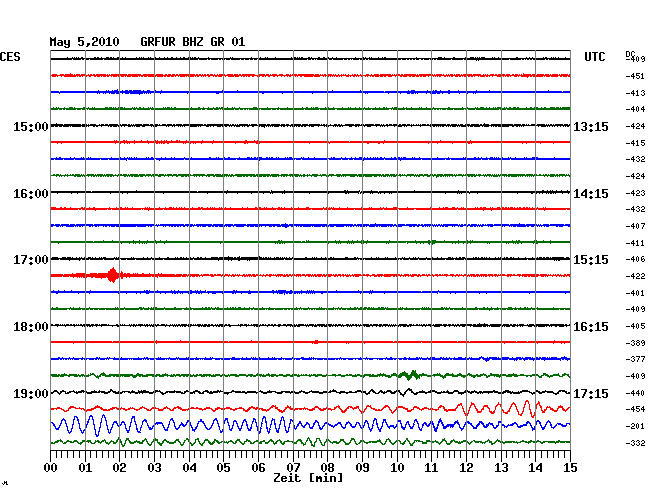Click the small red blip near minute 08
The width and height of the screenshot is (650, 494).
coord(316,342)
